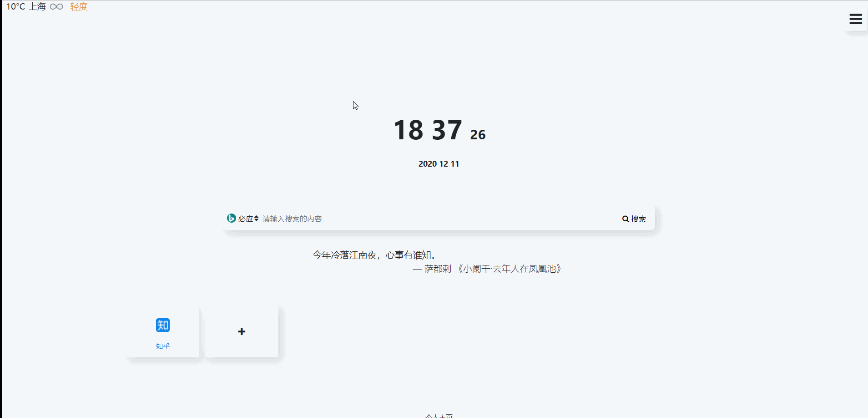Click the 2020 12 11 date
The image size is (868, 418).
pos(439,164)
